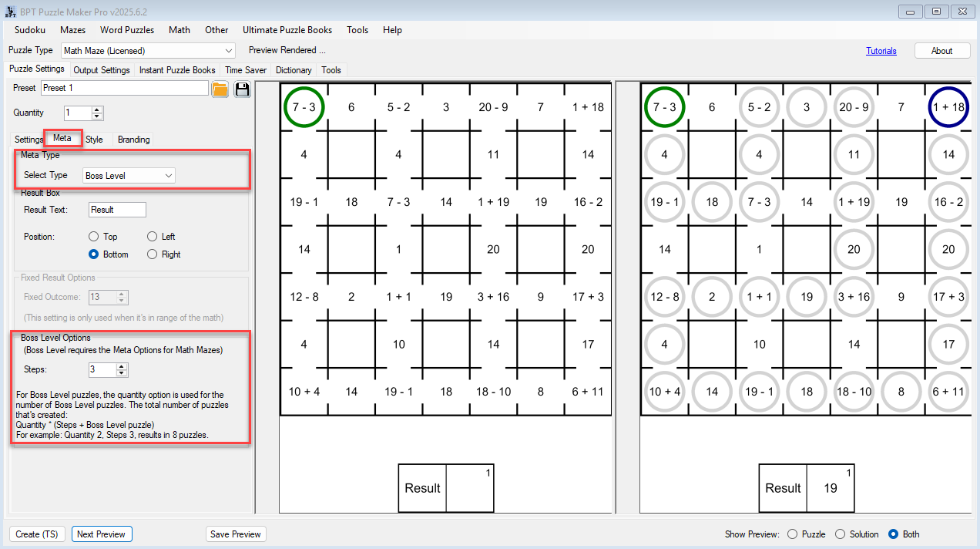Select the Left position radio button
Screen dimensions: 980x549
(153, 237)
